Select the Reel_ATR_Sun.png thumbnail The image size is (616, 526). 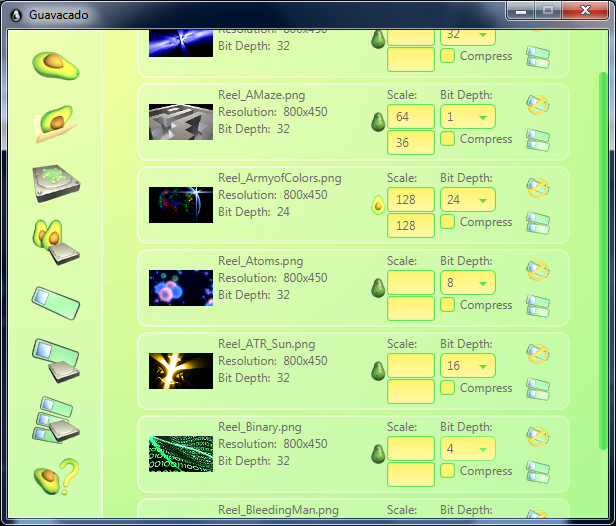click(181, 371)
